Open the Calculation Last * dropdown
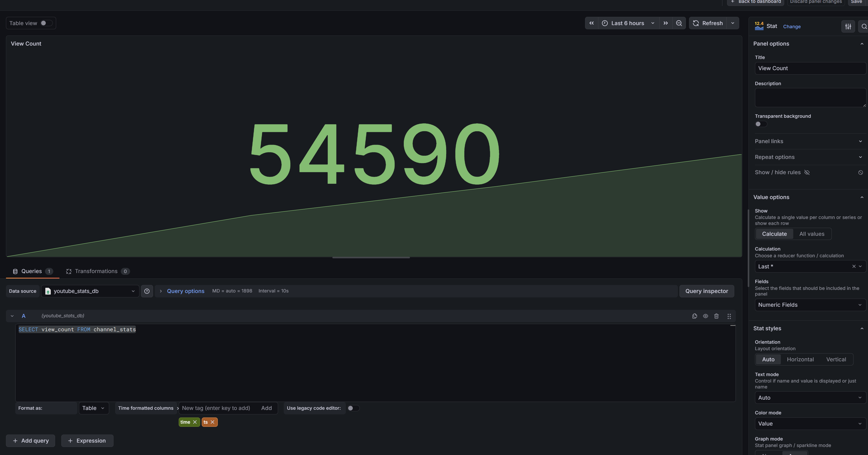This screenshot has height=455, width=868. (810, 267)
